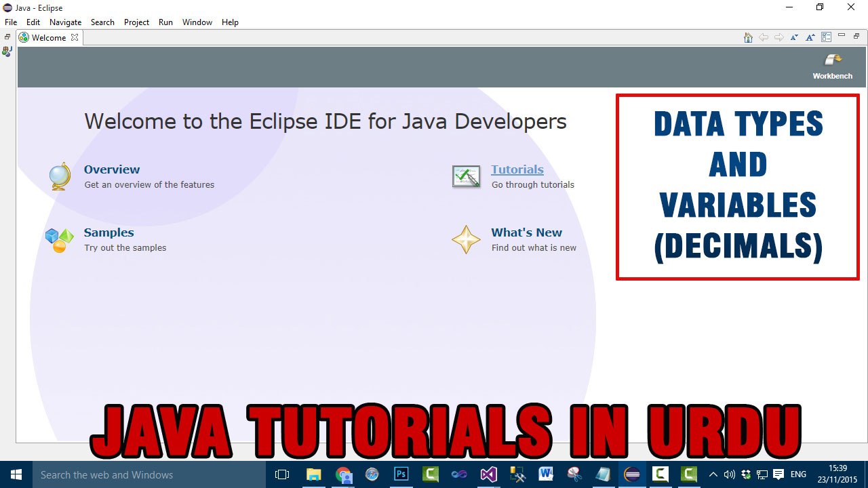Open the Overview link
Viewport: 868px width, 488px height.
pos(112,169)
